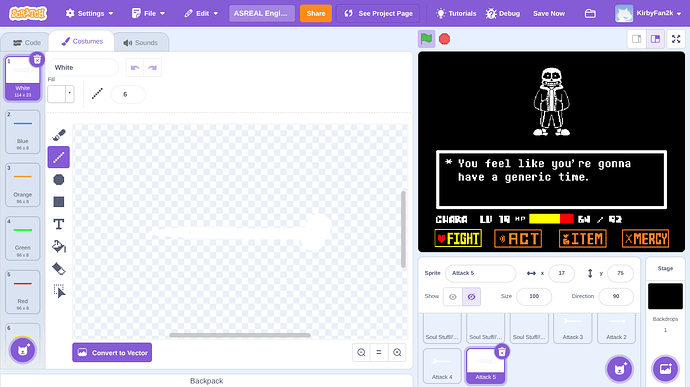Reset costume canvas zoom
The height and width of the screenshot is (387, 690).
(x=379, y=352)
